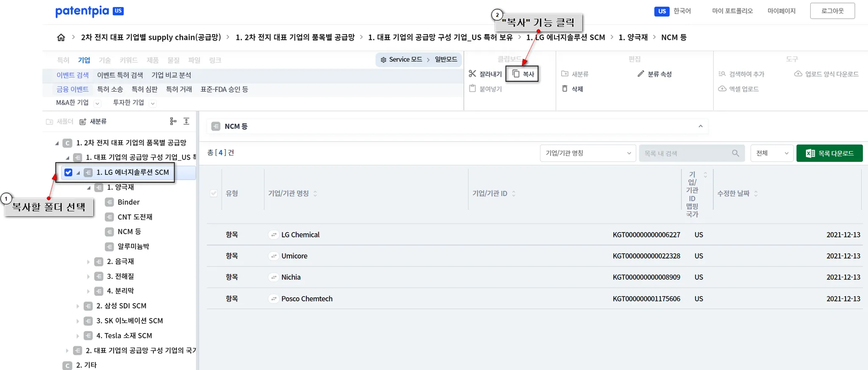This screenshot has width=868, height=370.
Task: Click the Paste (붙여넣기) clipboard icon
Action: (x=473, y=89)
